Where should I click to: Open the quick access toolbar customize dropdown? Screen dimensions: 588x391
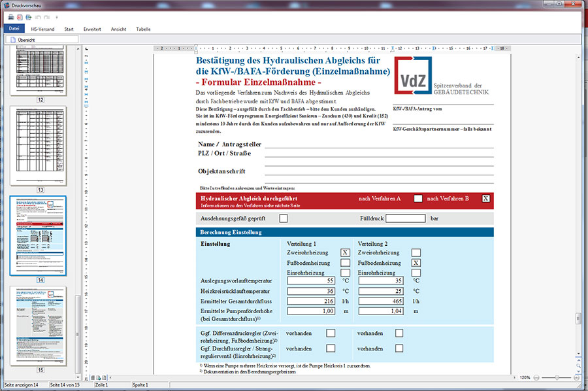[57, 17]
